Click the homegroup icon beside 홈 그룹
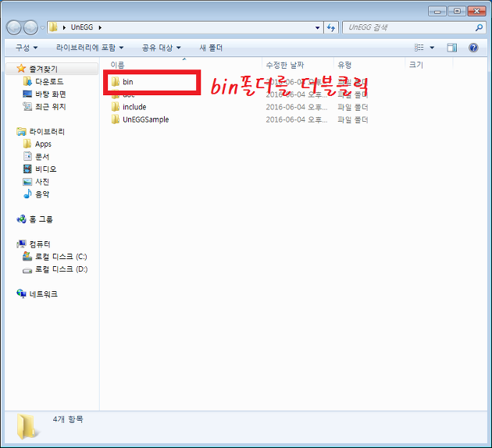This screenshot has height=448, width=492. 21,219
